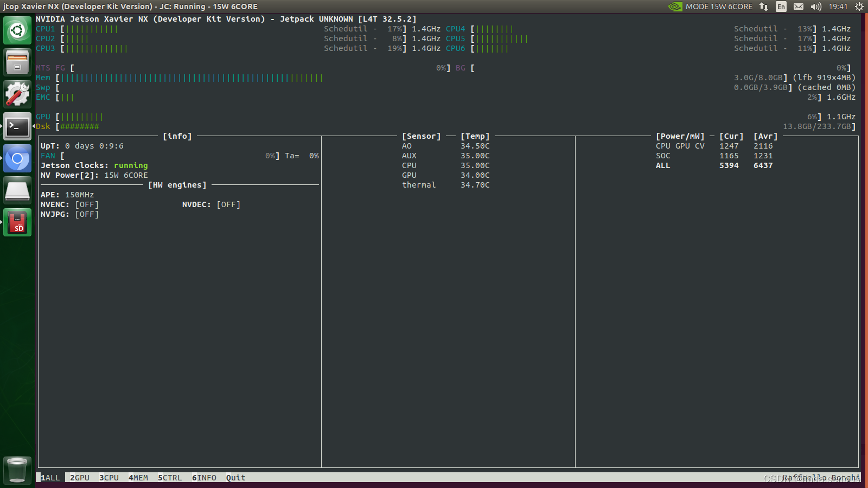This screenshot has width=868, height=488.
Task: Open the Trash in the launcher
Action: click(x=17, y=470)
